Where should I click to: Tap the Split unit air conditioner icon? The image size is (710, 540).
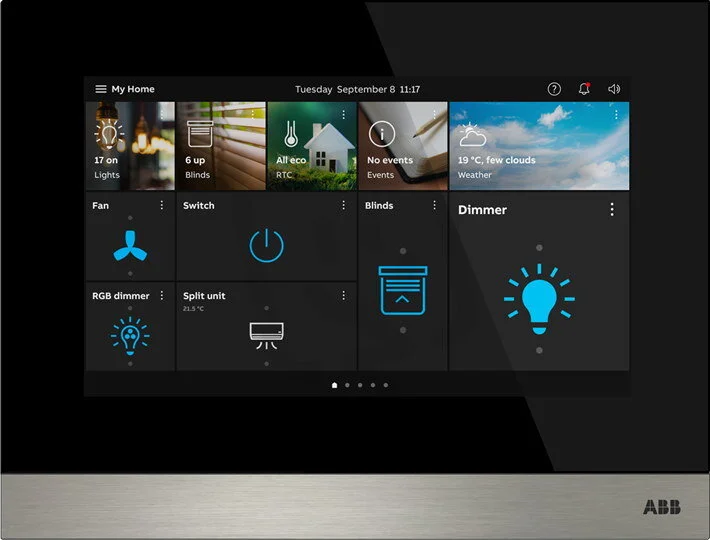[x=266, y=335]
